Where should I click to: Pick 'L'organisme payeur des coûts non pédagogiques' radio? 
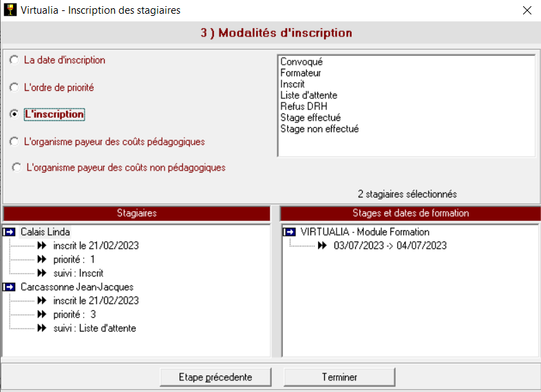click(x=17, y=167)
